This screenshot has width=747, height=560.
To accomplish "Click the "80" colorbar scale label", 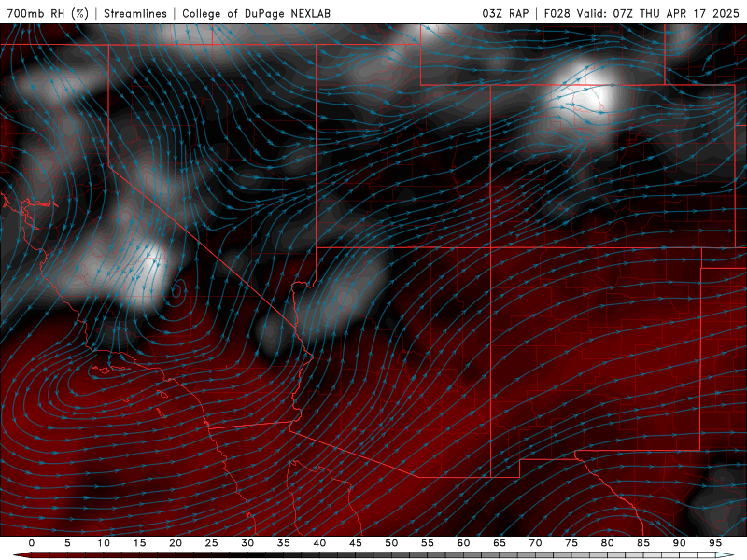I will coord(607,543).
